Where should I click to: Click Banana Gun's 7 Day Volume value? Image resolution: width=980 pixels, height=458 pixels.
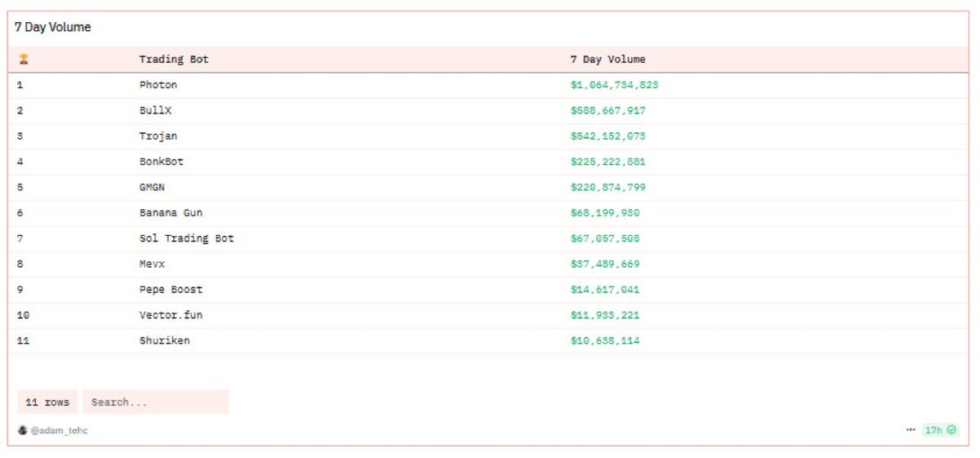click(605, 212)
